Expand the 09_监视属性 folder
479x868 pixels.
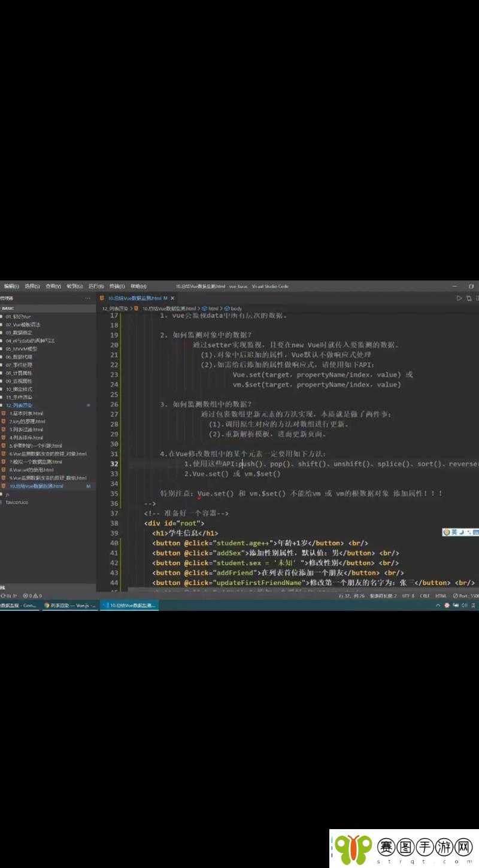coord(18,381)
